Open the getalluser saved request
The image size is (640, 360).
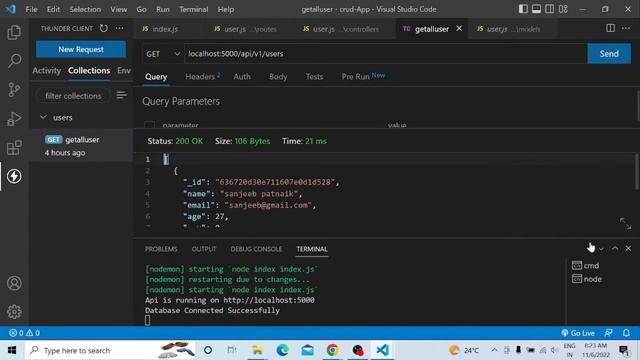[x=81, y=146]
